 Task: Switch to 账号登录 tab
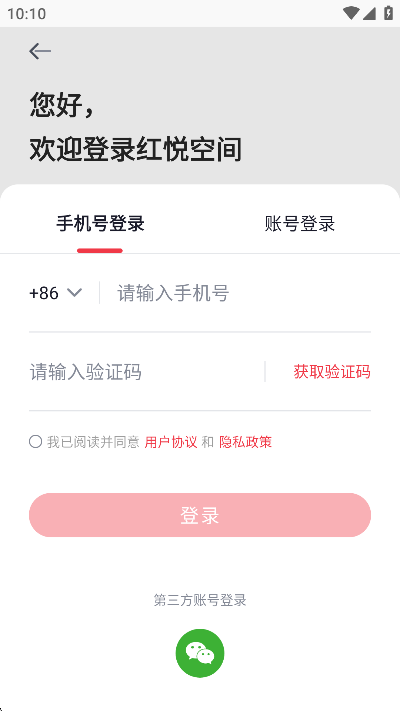pos(300,224)
